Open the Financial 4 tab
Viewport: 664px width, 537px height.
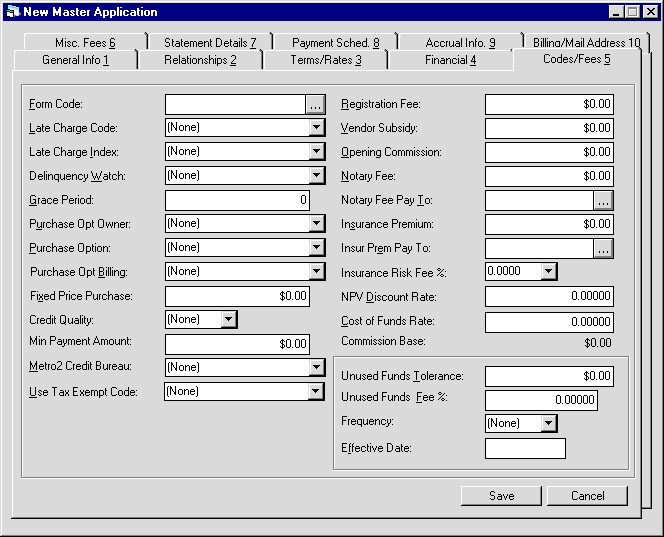coord(451,60)
